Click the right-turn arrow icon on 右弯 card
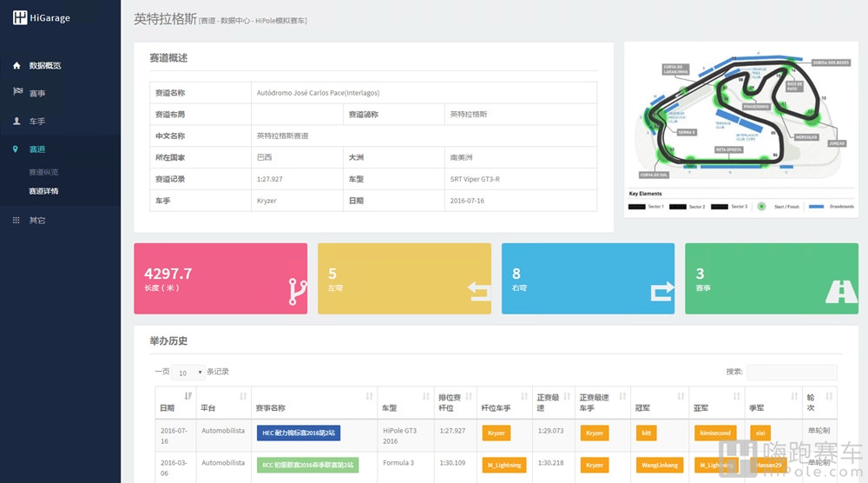868x483 pixels. 662,291
